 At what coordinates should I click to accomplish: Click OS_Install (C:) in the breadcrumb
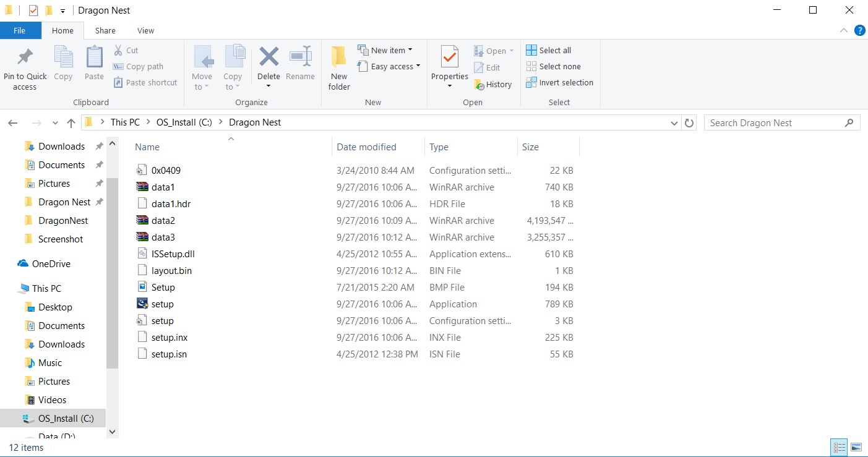[x=184, y=122]
